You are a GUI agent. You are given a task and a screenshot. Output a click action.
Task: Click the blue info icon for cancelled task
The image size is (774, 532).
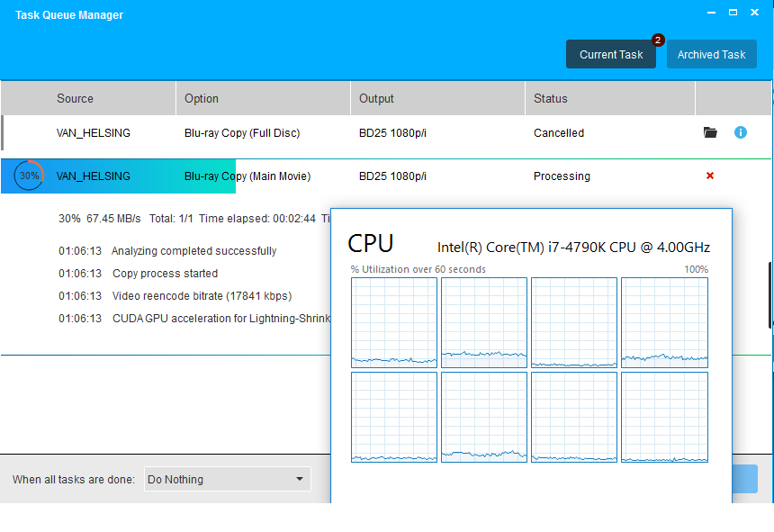click(x=741, y=132)
